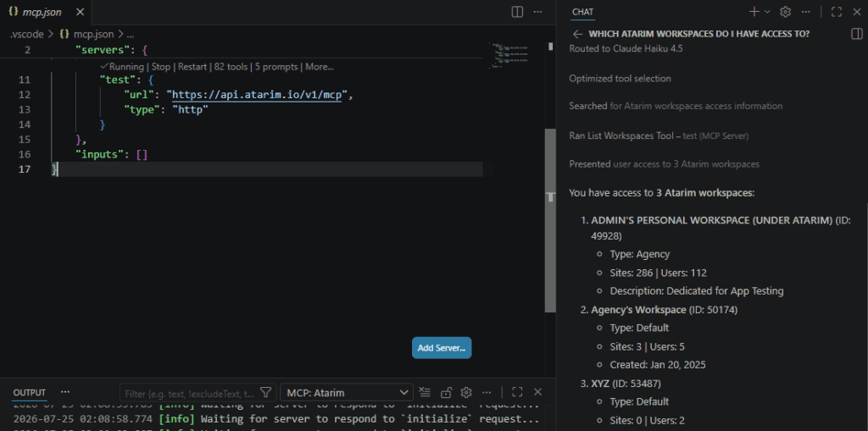868x431 pixels.
Task: Click the Running status code lens
Action: point(122,67)
